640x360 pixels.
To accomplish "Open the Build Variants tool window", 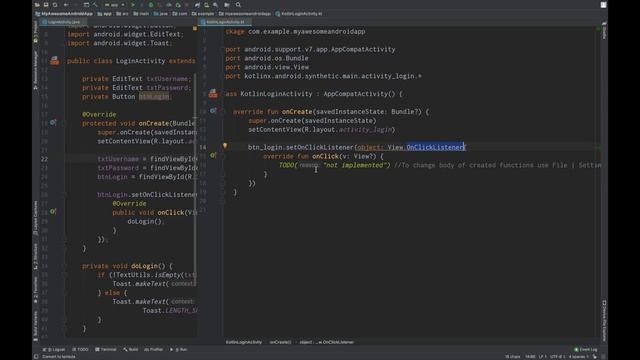I will (x=36, y=325).
